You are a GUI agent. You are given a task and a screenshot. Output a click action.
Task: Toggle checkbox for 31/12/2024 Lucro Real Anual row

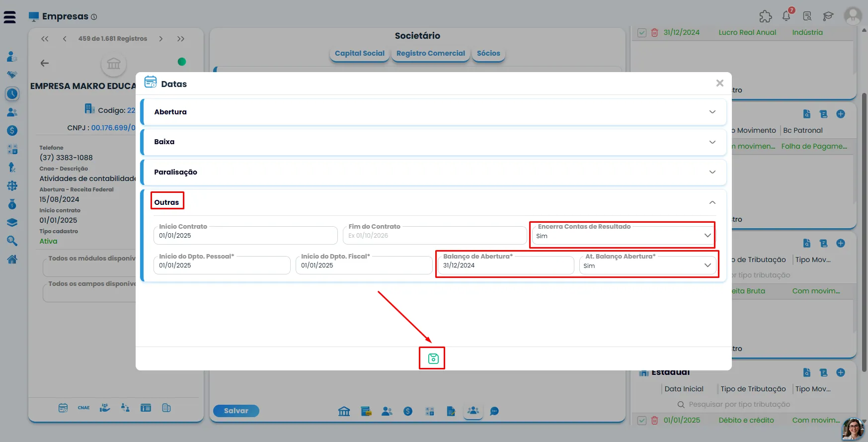[642, 32]
